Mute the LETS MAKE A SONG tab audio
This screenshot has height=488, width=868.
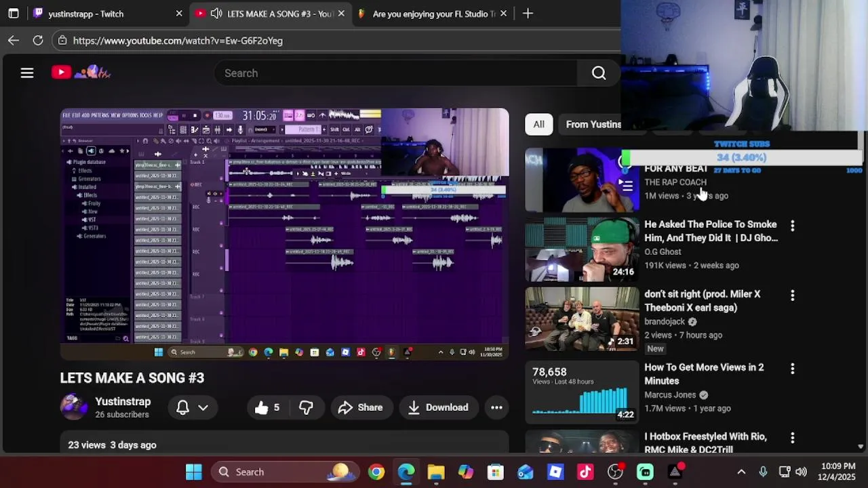coord(216,14)
